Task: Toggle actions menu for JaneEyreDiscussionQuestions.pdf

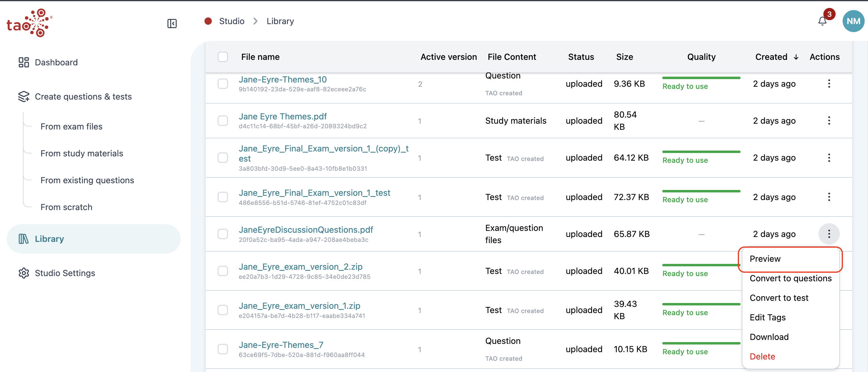Action: click(829, 234)
